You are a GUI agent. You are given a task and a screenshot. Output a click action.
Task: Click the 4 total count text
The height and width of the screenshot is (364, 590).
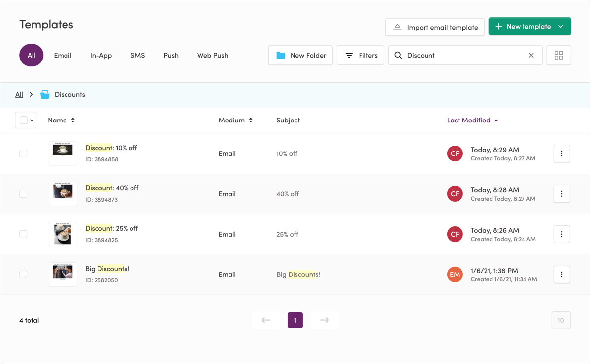click(x=29, y=320)
